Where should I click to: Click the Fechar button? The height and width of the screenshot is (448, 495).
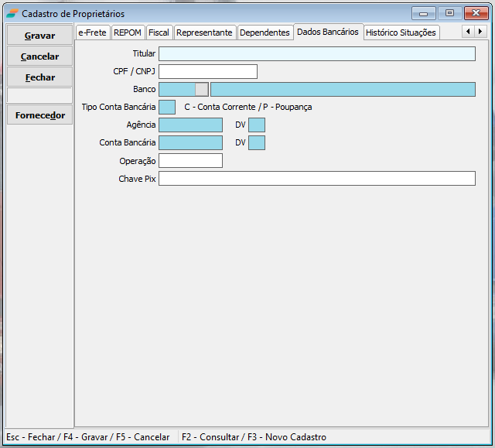39,77
